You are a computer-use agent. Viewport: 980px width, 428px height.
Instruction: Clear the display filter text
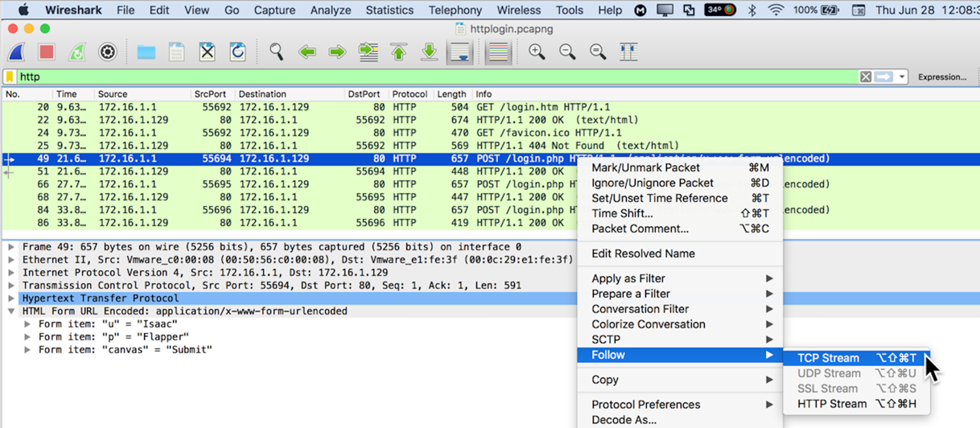pyautogui.click(x=865, y=77)
